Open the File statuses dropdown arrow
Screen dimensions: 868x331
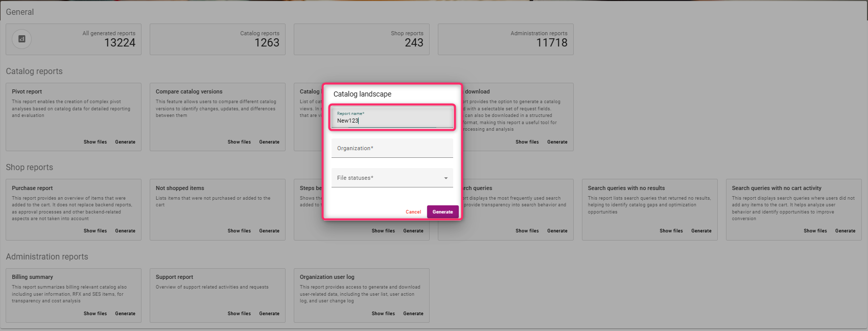(445, 178)
